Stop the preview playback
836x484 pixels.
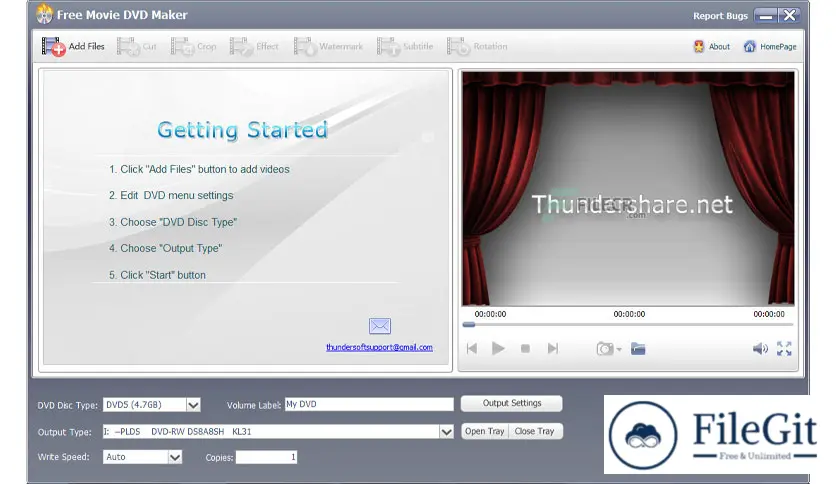(x=525, y=349)
